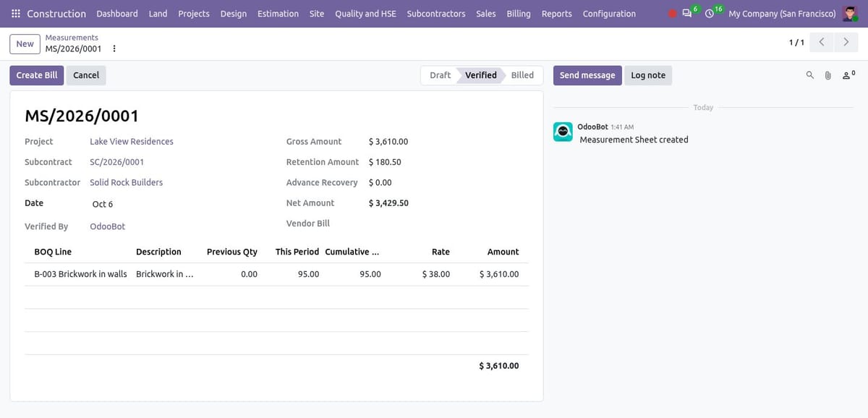Viewport: 868px width, 418px height.
Task: Open the Subcontract field SC/2026/0001
Action: coord(116,162)
